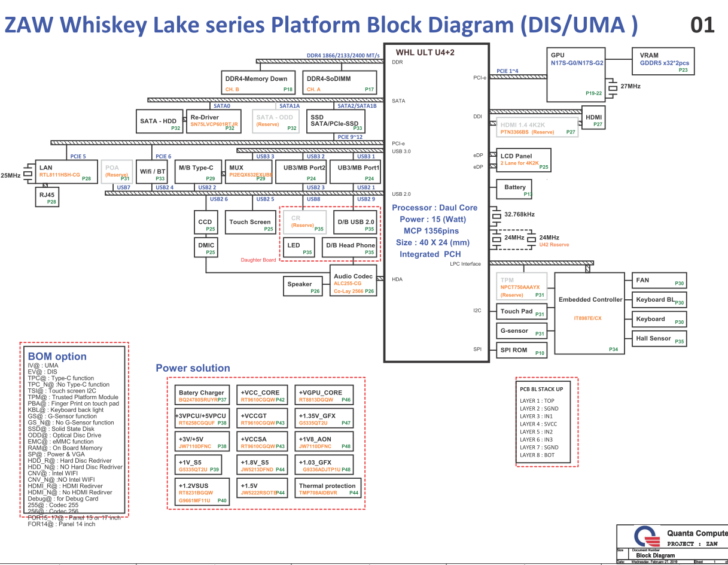Select the UB3/MB Port1 block
The width and height of the screenshot is (728, 565).
point(355,172)
